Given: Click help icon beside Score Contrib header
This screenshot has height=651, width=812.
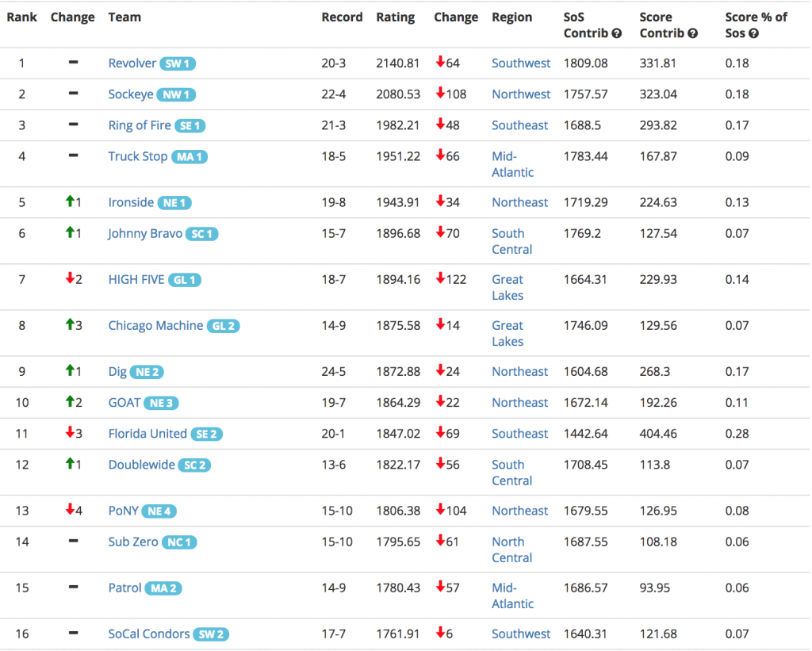Looking at the screenshot, I should coord(693,33).
